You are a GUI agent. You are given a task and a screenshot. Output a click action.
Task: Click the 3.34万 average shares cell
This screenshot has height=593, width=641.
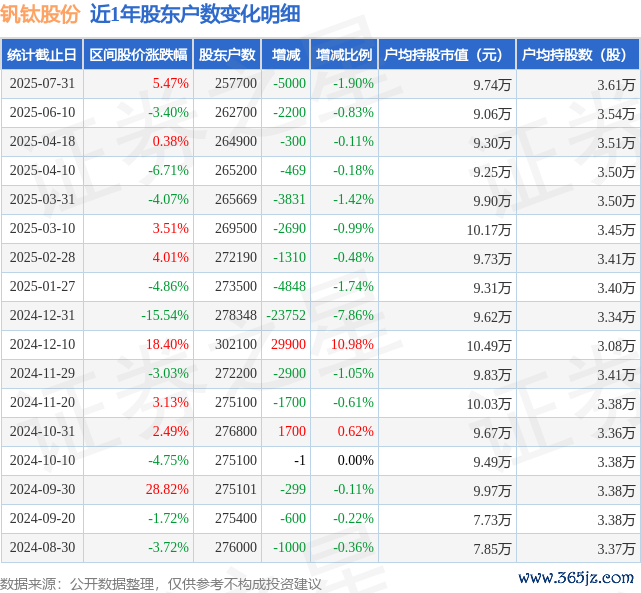point(616,317)
